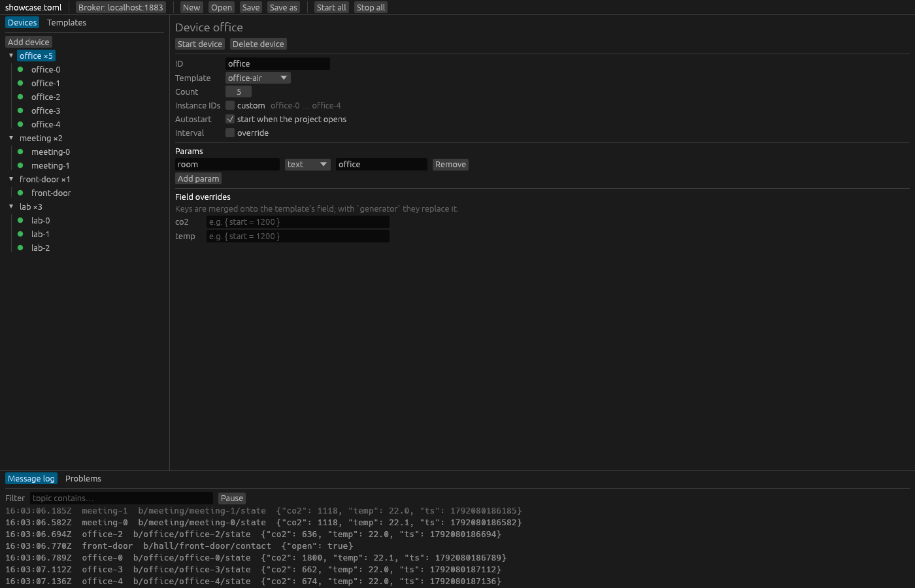Click the device ID input field
The height and width of the screenshot is (588, 915).
tap(278, 63)
